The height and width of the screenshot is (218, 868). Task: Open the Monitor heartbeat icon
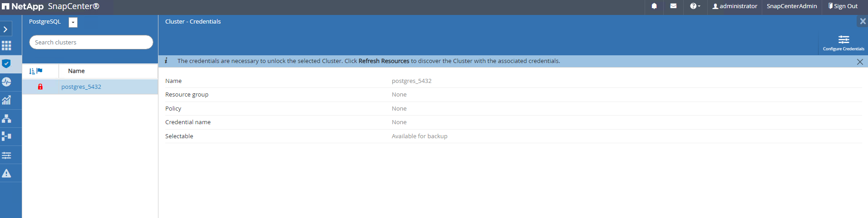click(6, 82)
